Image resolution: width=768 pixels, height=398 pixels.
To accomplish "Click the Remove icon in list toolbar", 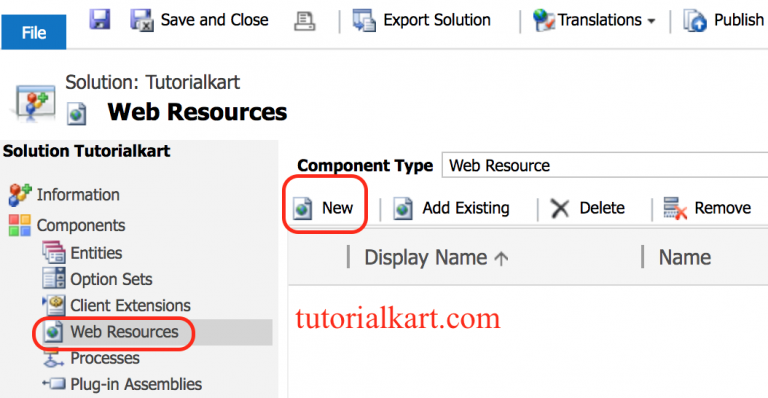I will [x=674, y=208].
